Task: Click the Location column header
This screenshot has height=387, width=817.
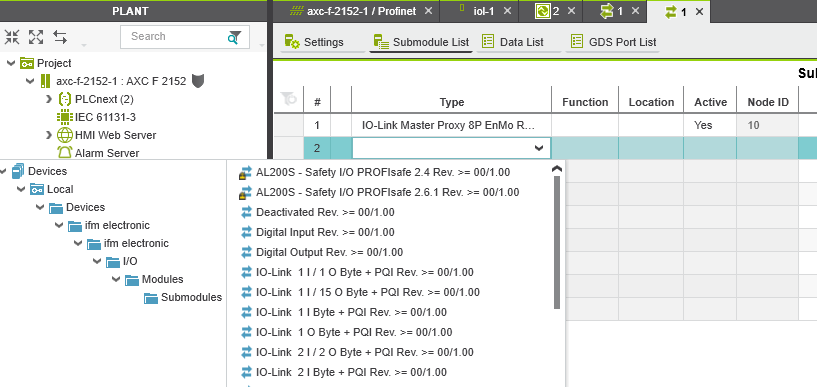Action: click(651, 102)
